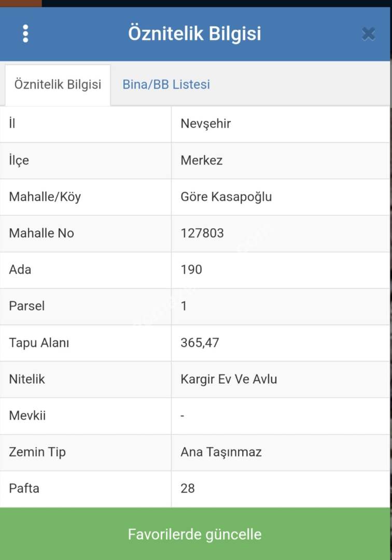Click the Mahalle/Köy row label
392x560 pixels.
45,197
